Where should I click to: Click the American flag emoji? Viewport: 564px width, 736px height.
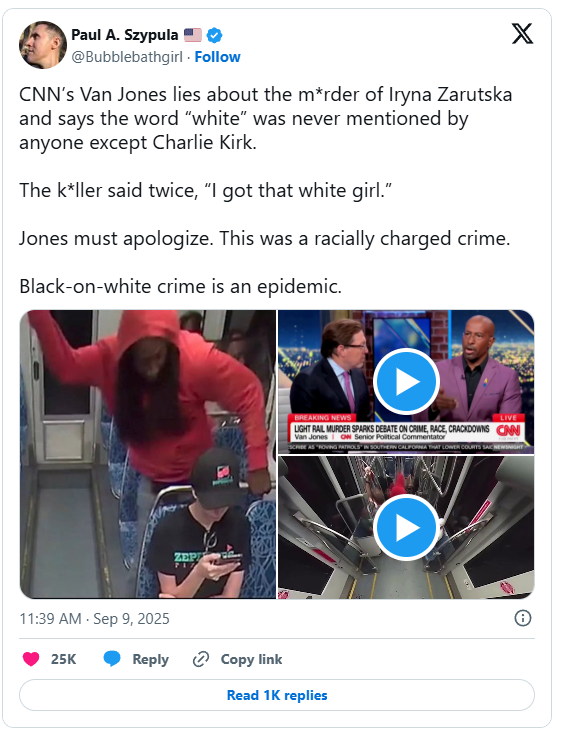192,35
